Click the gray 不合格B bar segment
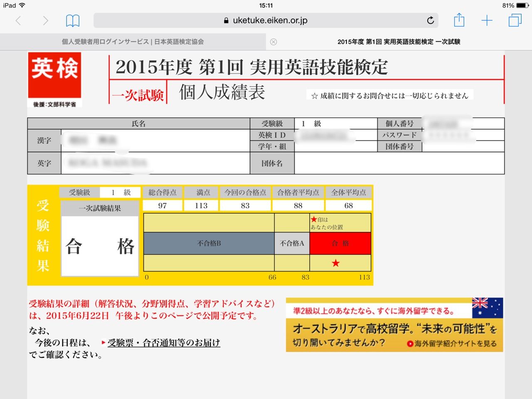This screenshot has height=399, width=532. coord(209,244)
